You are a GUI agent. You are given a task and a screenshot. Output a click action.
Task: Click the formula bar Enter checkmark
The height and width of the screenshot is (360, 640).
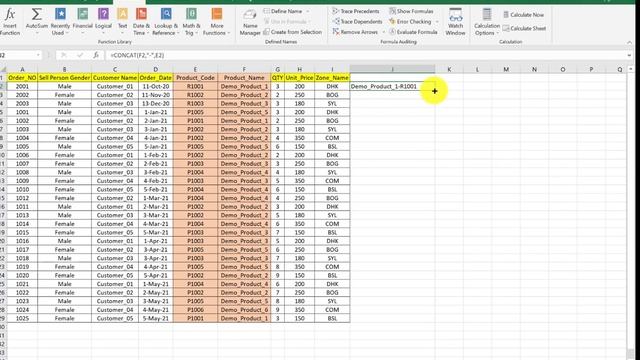click(80, 55)
